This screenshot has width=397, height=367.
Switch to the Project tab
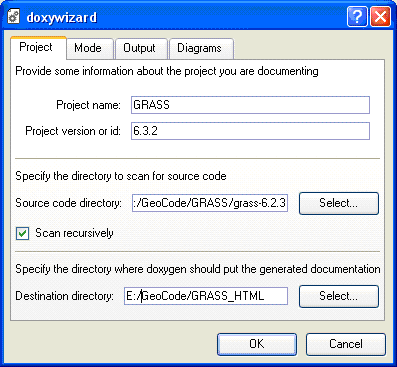click(38, 47)
